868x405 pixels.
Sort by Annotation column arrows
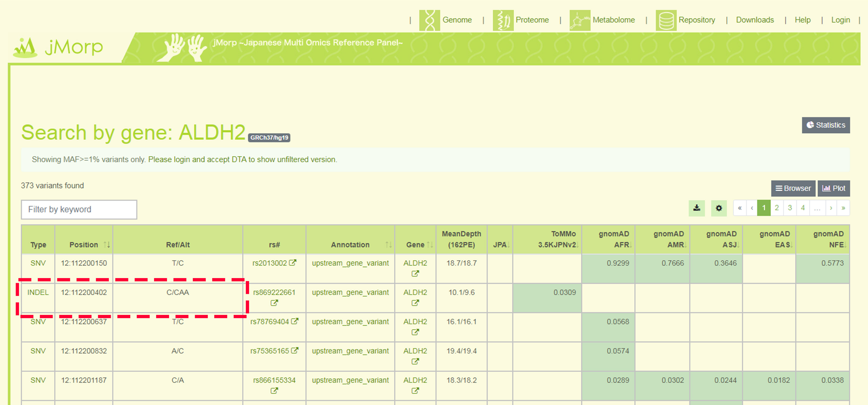point(389,245)
